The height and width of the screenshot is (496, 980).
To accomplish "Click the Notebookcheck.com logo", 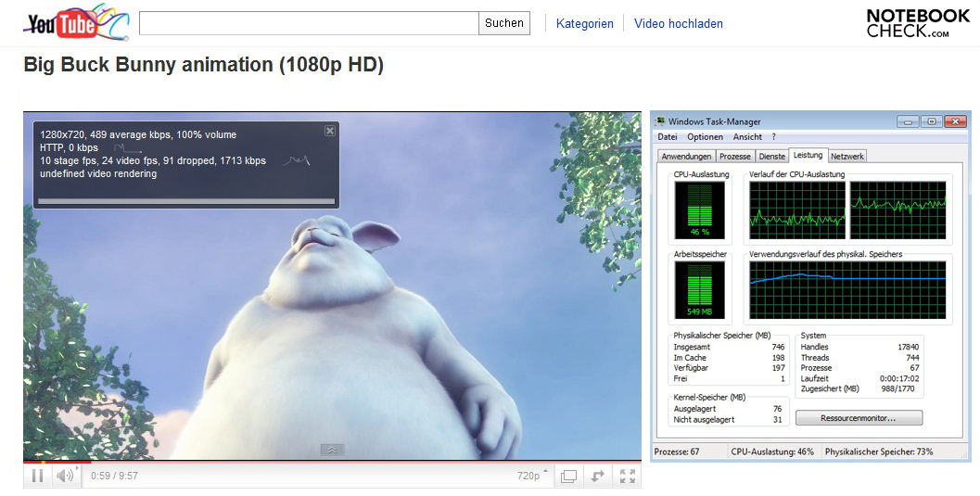I will pos(918,24).
